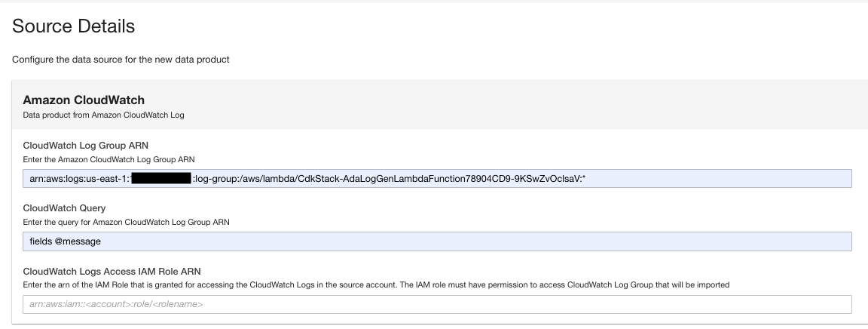Click the CloudWatch Log Group ARN input field

tap(437, 179)
